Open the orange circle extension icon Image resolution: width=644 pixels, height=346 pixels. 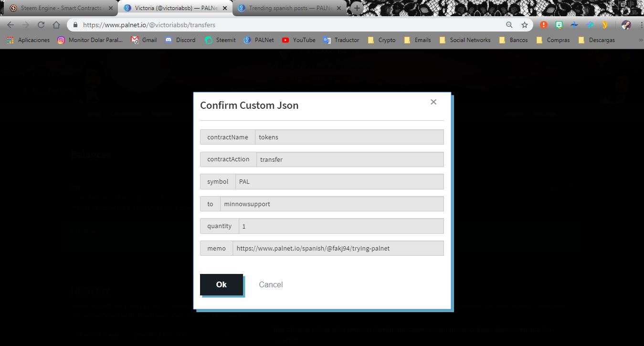(x=544, y=25)
